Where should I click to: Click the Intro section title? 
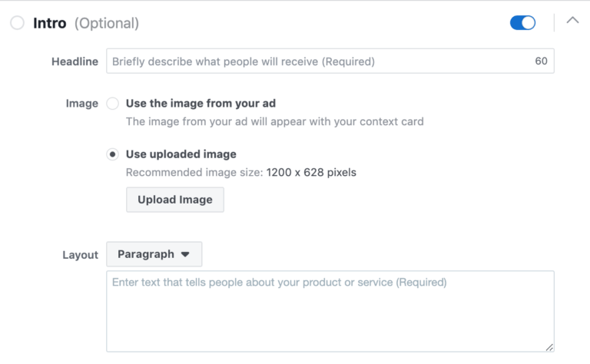click(x=51, y=23)
